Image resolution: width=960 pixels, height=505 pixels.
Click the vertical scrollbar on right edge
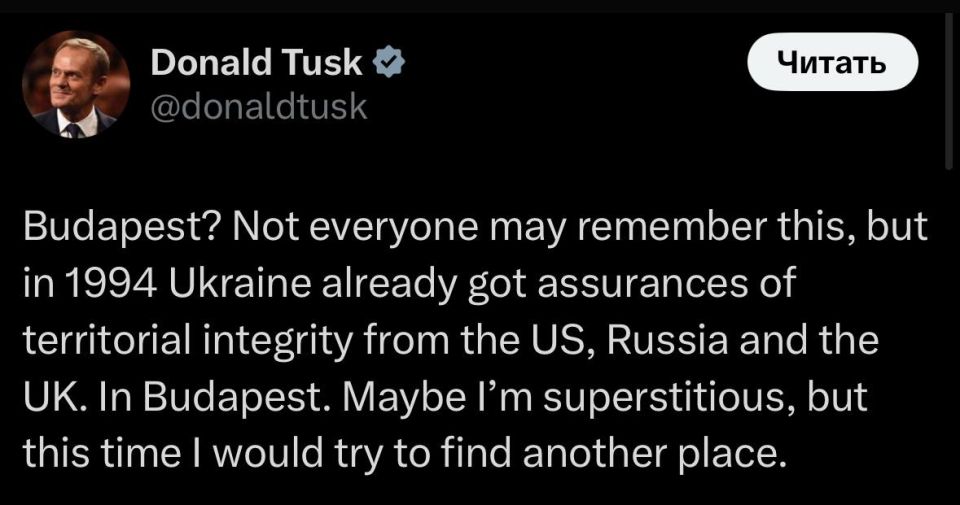point(949,100)
